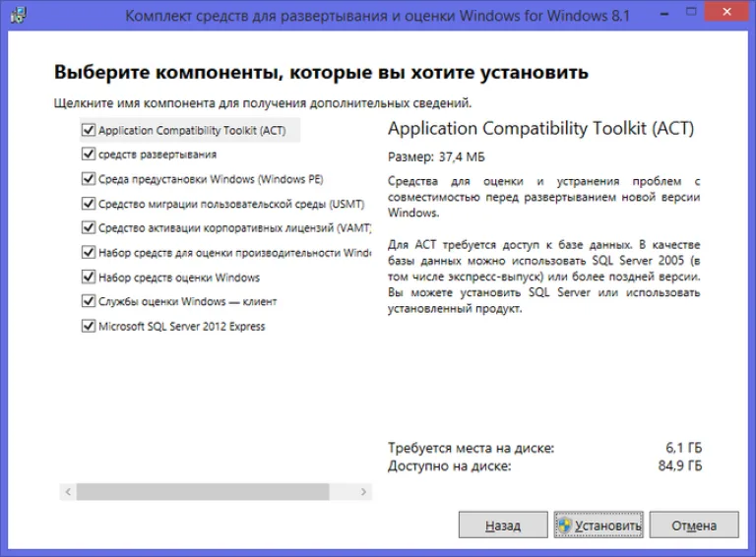Uncheck the Windows PE preinstallation environment checkbox
The width and height of the screenshot is (756, 557).
click(89, 179)
